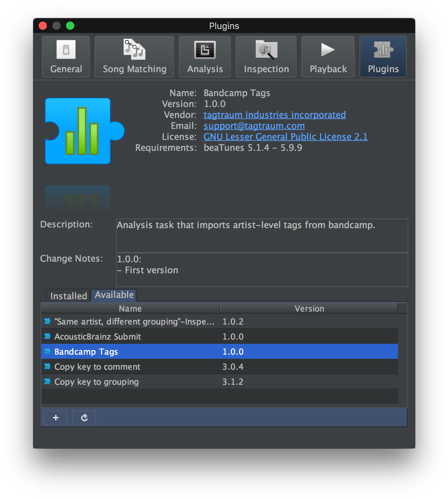This screenshot has width=448, height=499.
Task: Open the General preferences icon
Action: [65, 56]
